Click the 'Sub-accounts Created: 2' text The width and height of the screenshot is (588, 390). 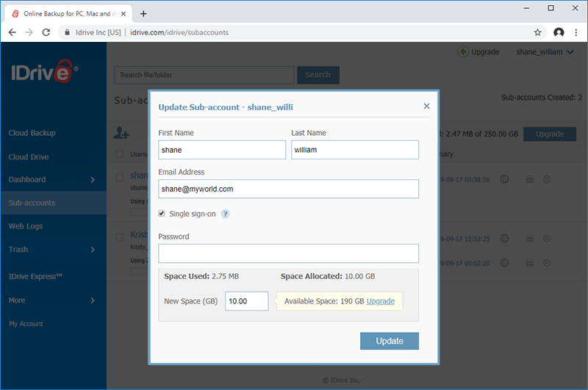[542, 98]
